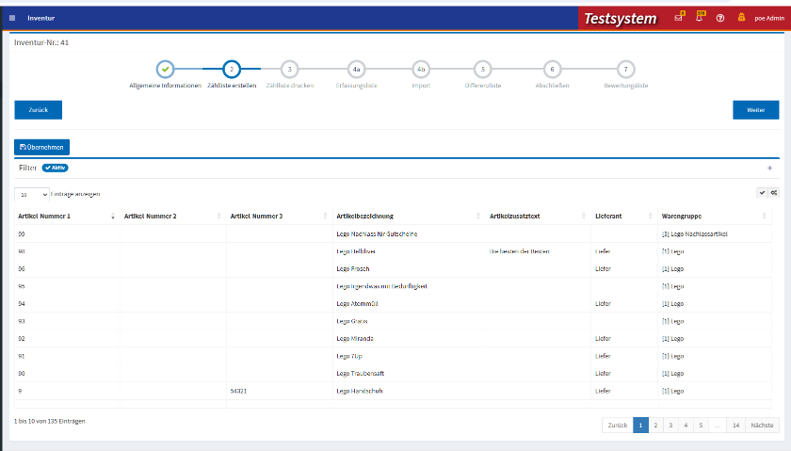Expand the Filter panel with plus icon

770,168
